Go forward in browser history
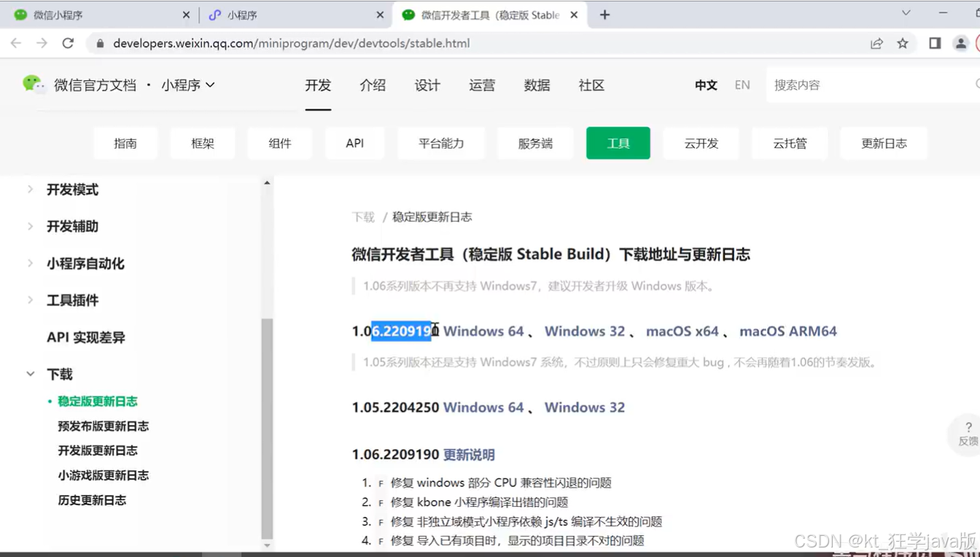Screen dimensions: 980x557 click(42, 43)
